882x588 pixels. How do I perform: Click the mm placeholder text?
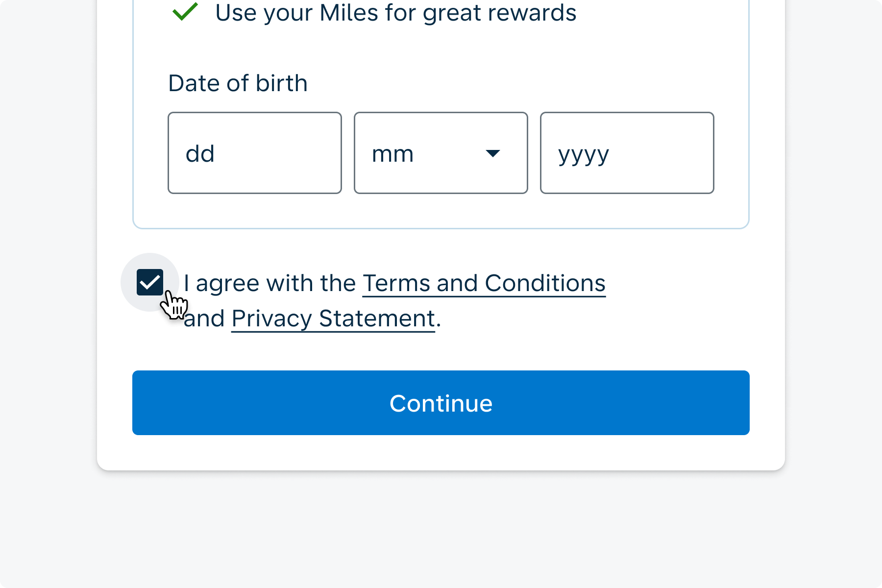coord(392,154)
